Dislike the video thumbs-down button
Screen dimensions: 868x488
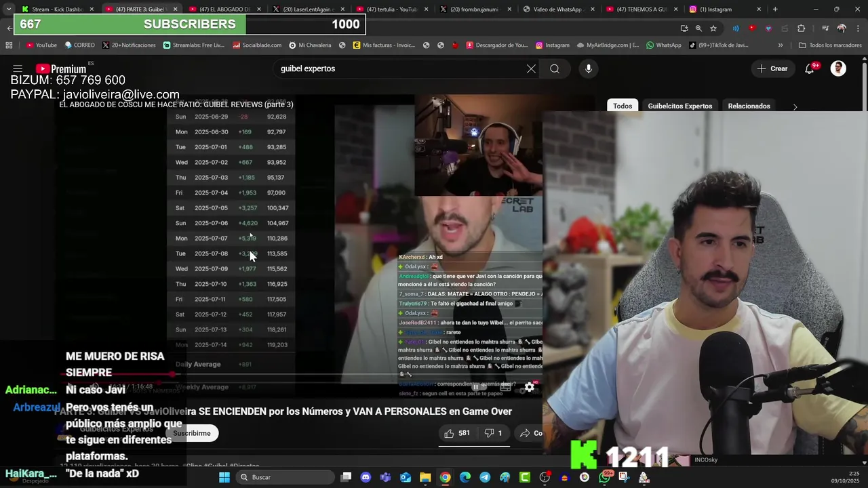(493, 433)
